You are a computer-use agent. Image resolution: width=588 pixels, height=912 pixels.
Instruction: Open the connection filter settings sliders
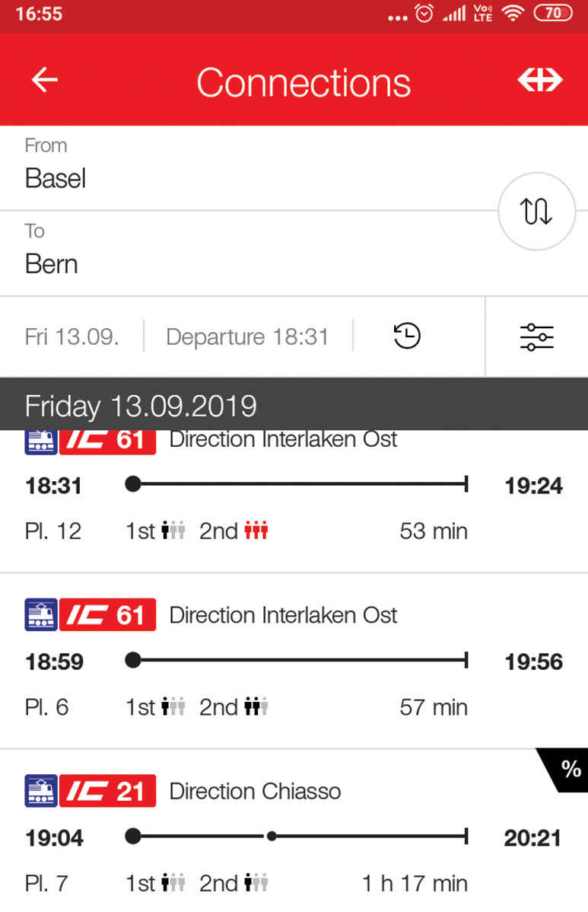pos(537,336)
